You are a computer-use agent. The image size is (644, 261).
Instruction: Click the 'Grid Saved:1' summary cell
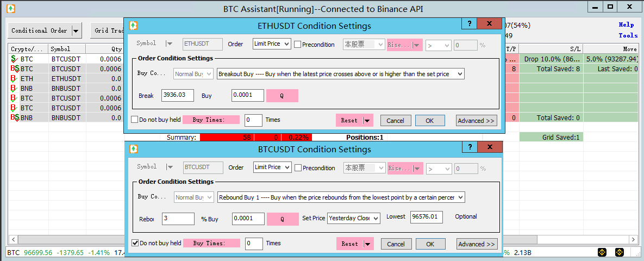pos(551,137)
